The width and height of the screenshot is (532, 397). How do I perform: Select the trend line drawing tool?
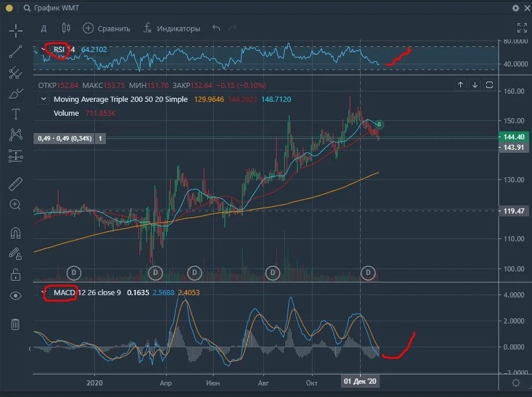pyautogui.click(x=16, y=52)
